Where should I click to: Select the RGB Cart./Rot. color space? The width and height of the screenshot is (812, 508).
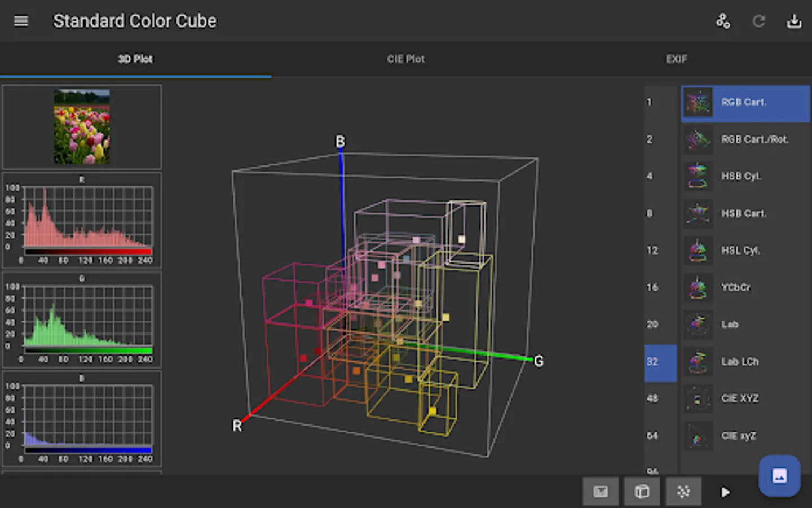[x=745, y=139]
